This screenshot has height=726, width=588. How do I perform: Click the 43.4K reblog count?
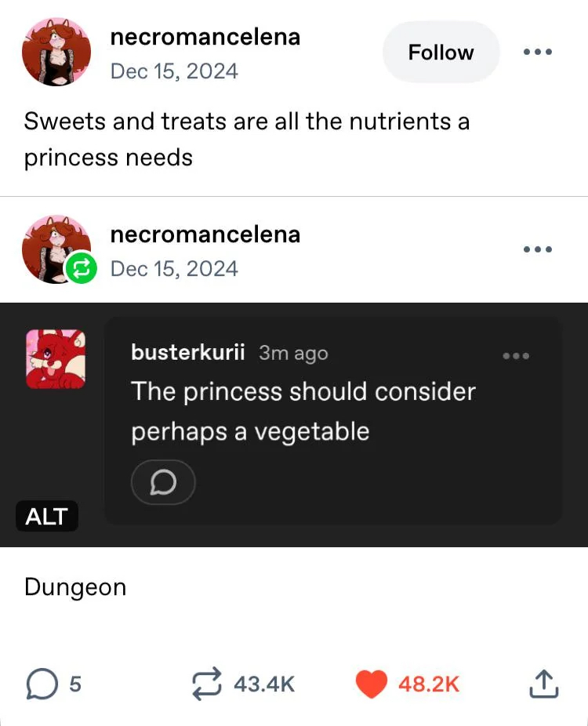(x=264, y=684)
